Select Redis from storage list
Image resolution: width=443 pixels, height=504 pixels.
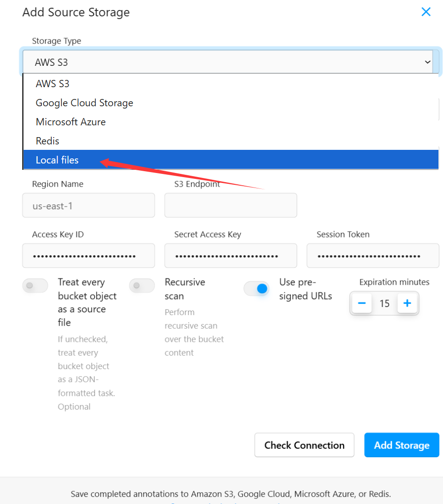231,141
